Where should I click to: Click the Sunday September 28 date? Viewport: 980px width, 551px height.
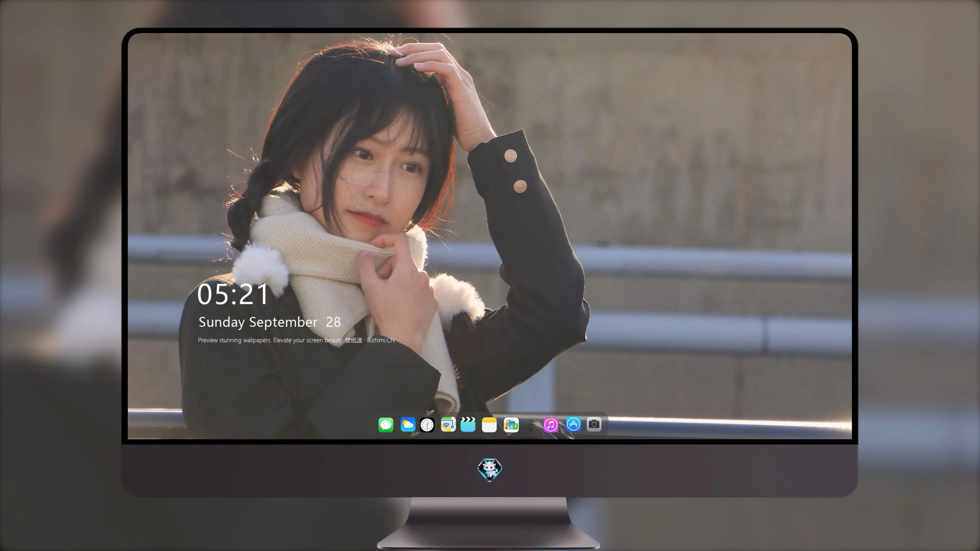(x=269, y=322)
